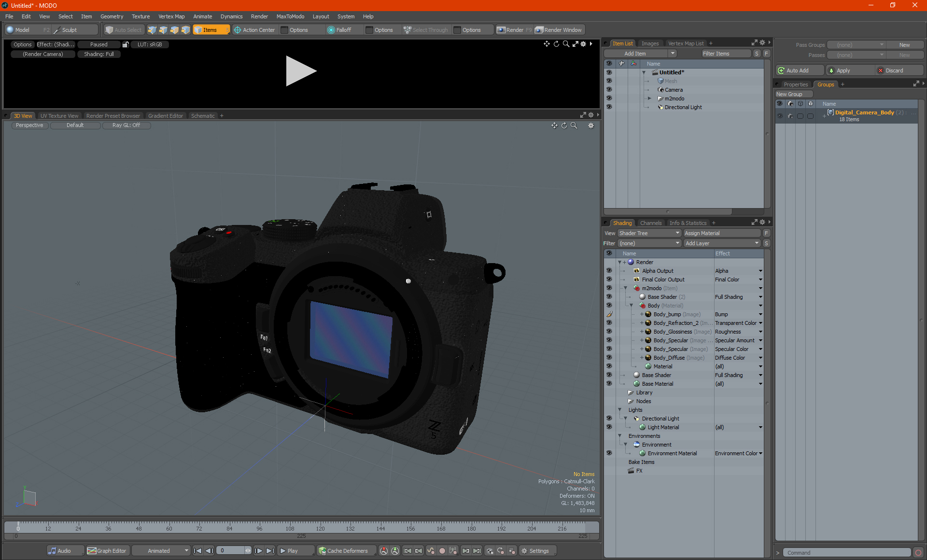Click rotate view icon in 3D viewport
The image size is (927, 560).
564,126
